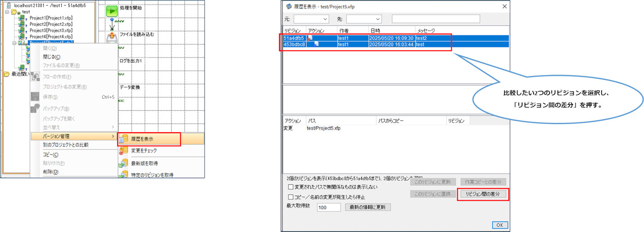Open the 元 dropdown in history dialog
This screenshot has height=232, width=644.
pyautogui.click(x=311, y=19)
